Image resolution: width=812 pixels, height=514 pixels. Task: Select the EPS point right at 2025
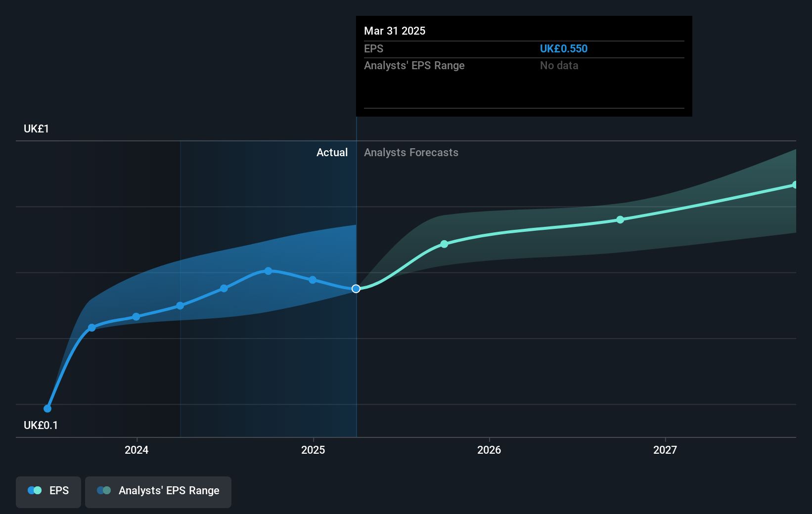click(x=313, y=280)
